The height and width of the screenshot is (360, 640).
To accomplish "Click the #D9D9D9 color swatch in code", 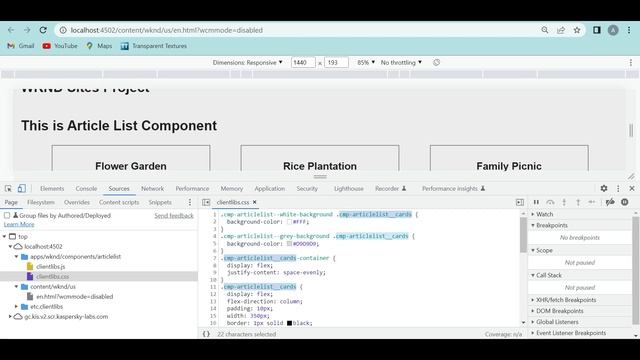I will [x=289, y=244].
